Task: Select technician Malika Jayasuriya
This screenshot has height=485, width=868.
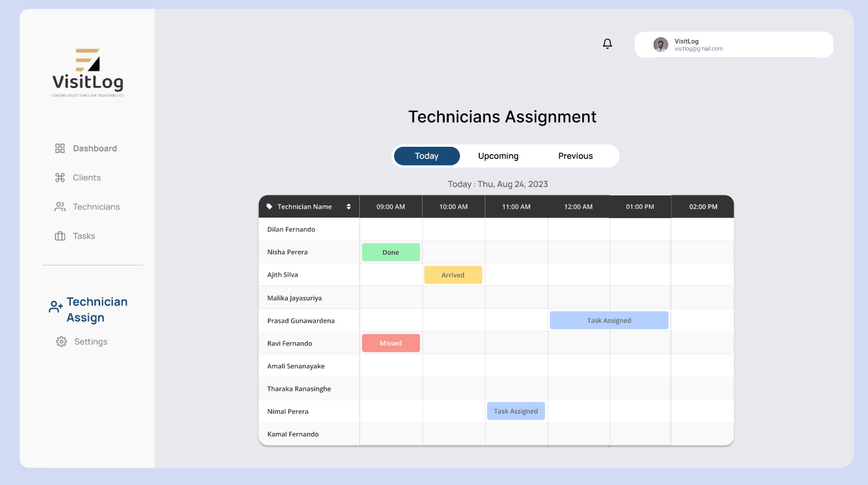Action: coord(294,298)
